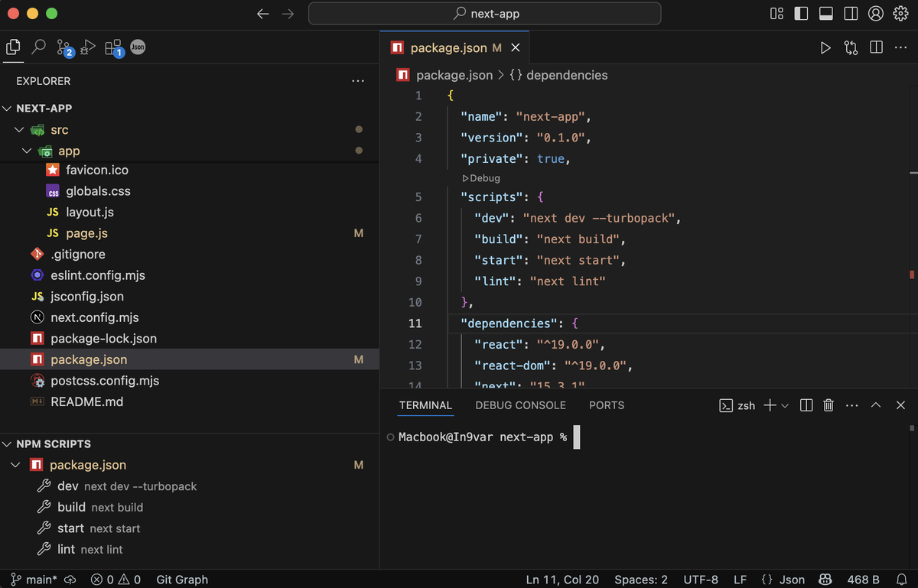Switch to the DEBUG CONSOLE tab
The width and height of the screenshot is (918, 588).
pos(521,405)
